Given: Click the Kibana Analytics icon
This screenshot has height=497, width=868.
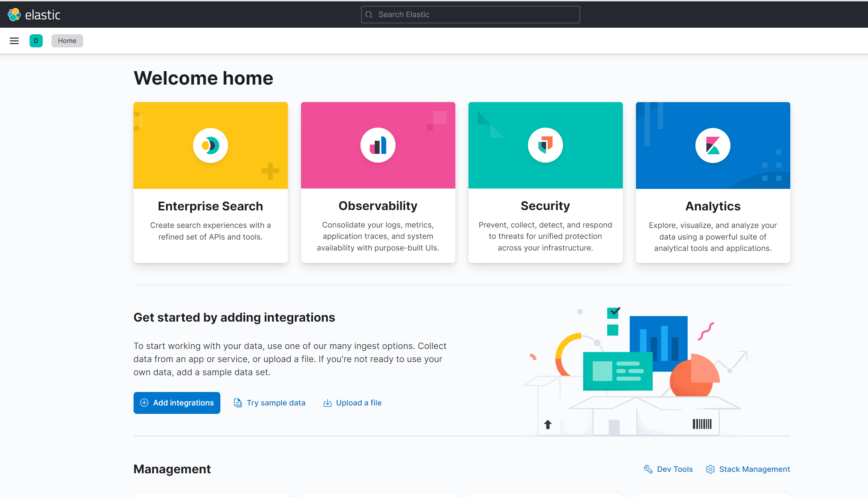Looking at the screenshot, I should [x=713, y=145].
